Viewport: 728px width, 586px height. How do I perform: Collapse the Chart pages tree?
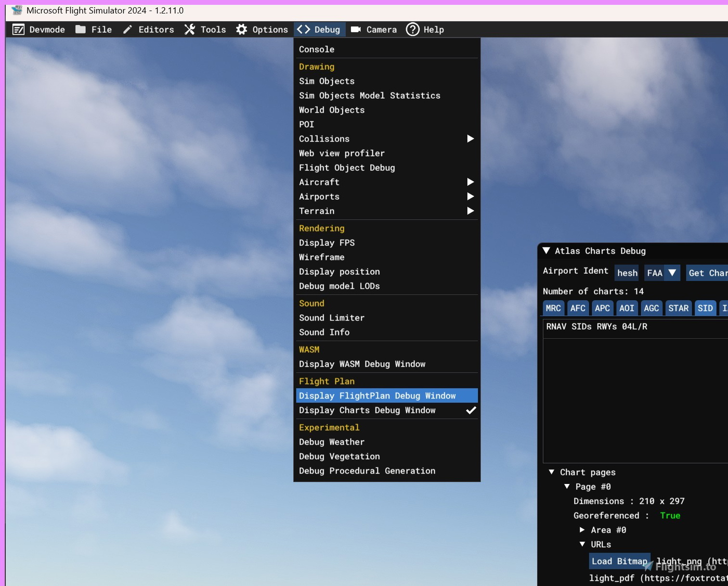552,472
